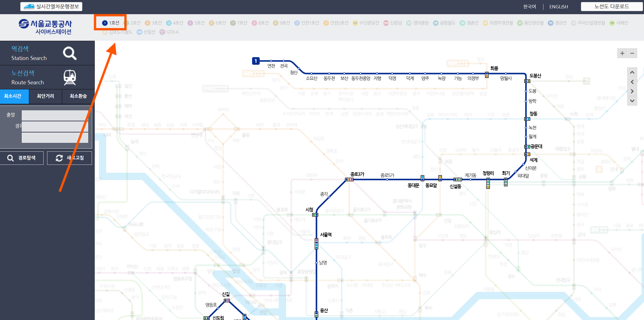The width and height of the screenshot is (644, 320).
Task: Zoom out the map with minus button
Action: click(632, 53)
